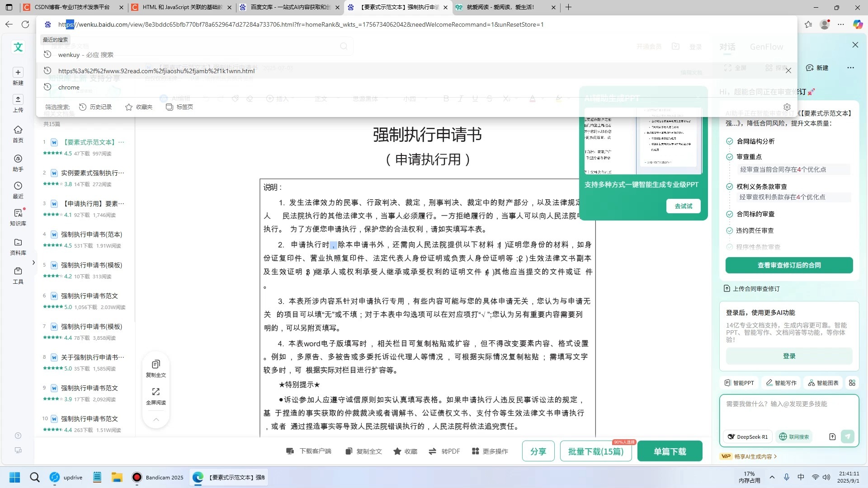868x488 pixels.
Task: Open File Explorer taskbar icon
Action: [x=117, y=477]
